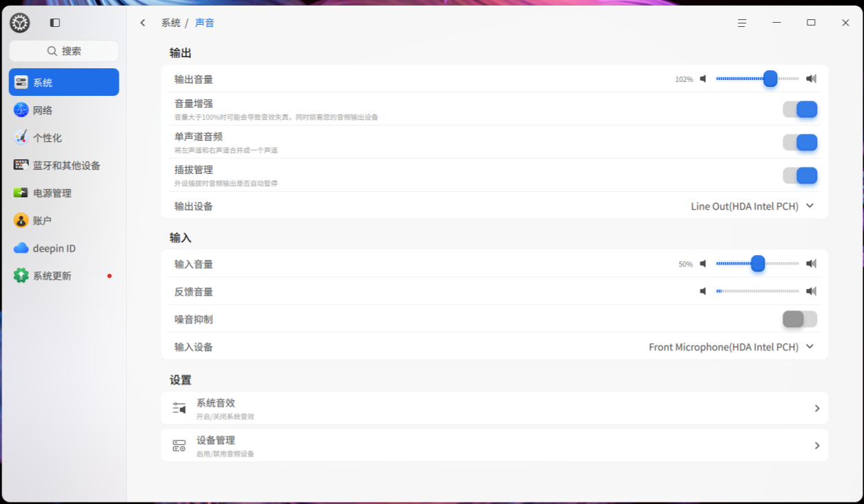
Task: Click the 输出音量 loud speaker icon
Action: pyautogui.click(x=812, y=79)
